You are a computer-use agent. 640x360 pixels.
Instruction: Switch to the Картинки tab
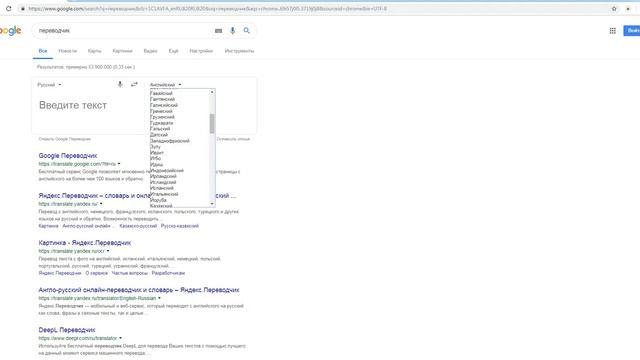coord(122,51)
